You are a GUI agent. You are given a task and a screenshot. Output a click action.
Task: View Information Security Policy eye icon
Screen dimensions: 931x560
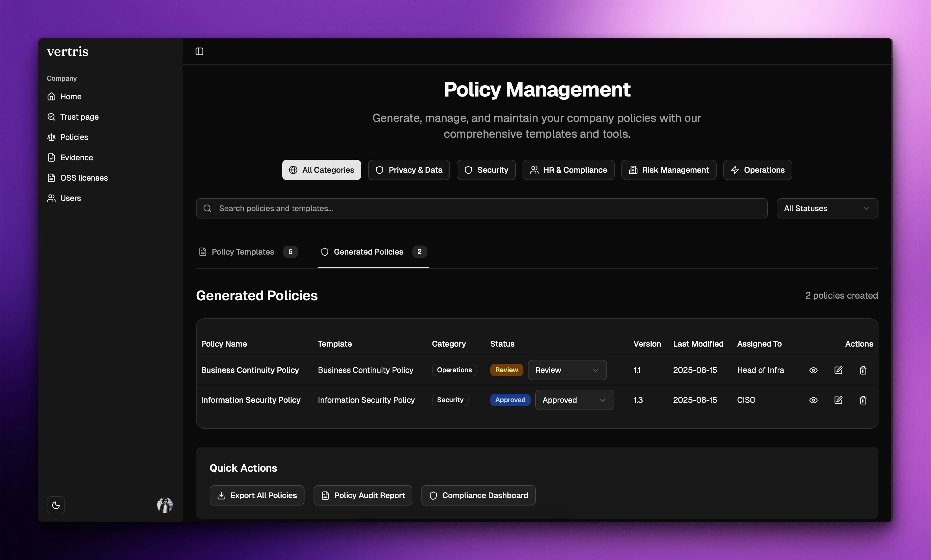[813, 400]
